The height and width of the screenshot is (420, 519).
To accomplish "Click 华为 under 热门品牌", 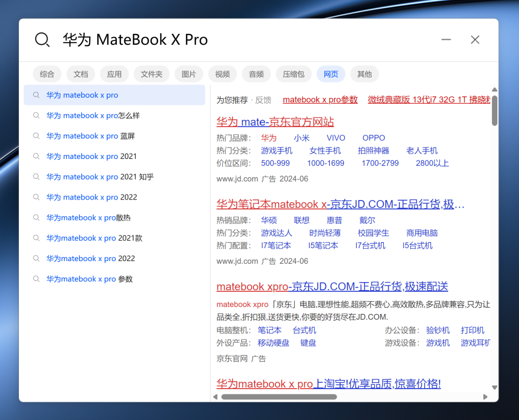I will pyautogui.click(x=269, y=138).
